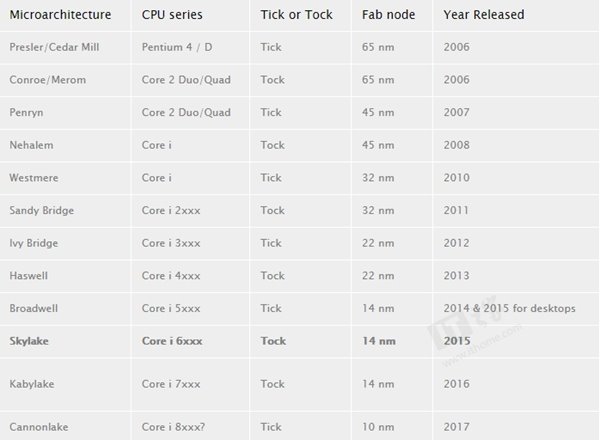600x440 pixels.
Task: Click the Fab node column header
Action: [x=388, y=15]
